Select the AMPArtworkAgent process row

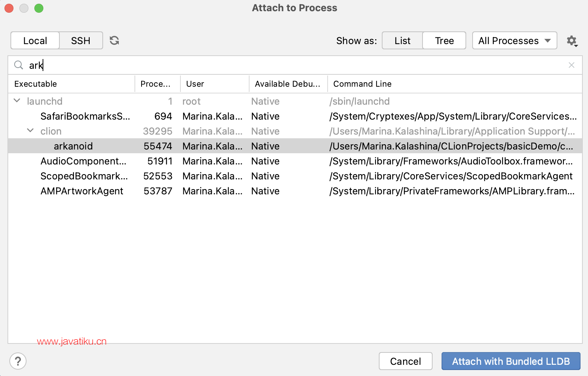[295, 191]
